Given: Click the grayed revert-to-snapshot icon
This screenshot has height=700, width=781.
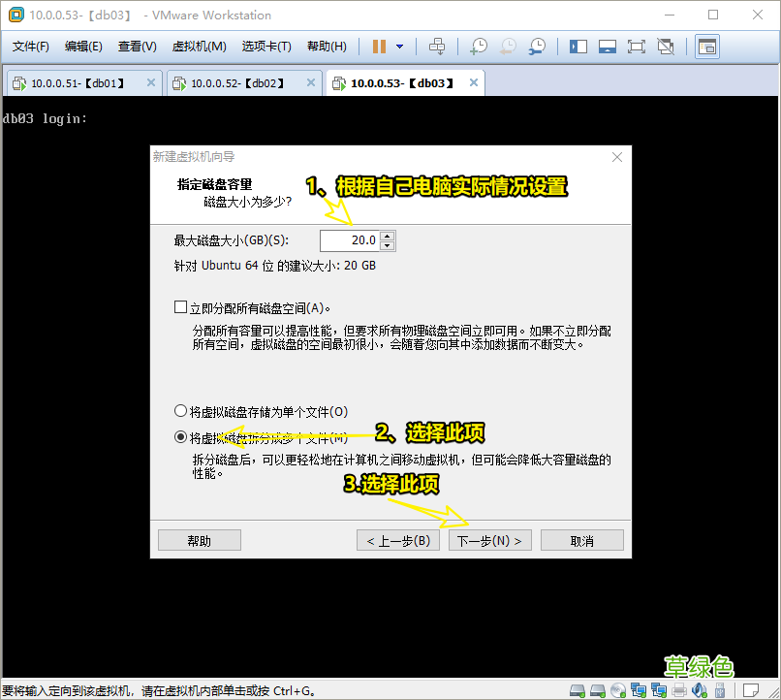Looking at the screenshot, I should (x=508, y=47).
